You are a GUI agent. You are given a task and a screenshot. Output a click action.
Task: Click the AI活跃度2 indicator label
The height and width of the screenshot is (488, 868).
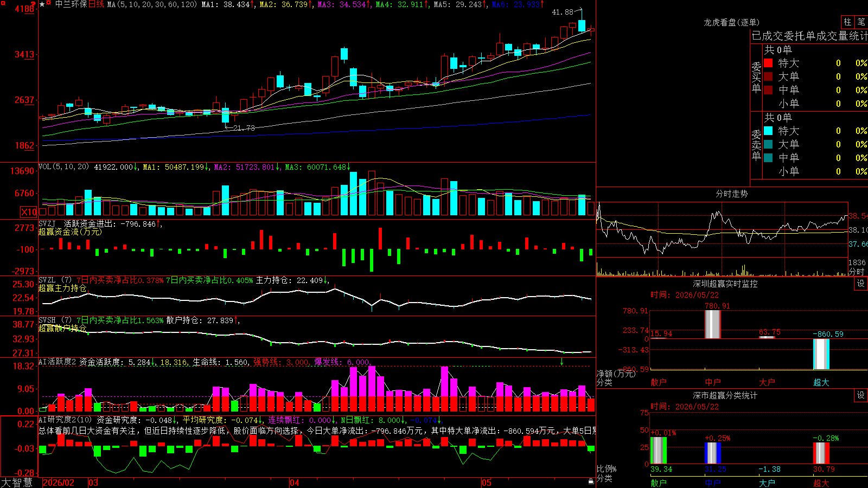pos(58,362)
